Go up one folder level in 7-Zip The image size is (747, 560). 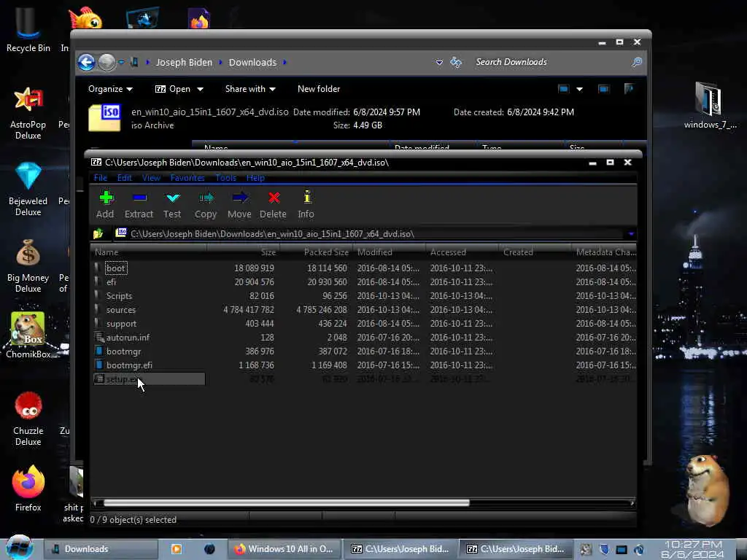tap(98, 234)
